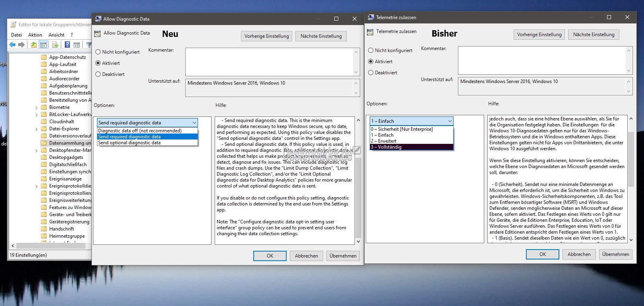Click the App-Laufzeit folder icon

pos(44,64)
